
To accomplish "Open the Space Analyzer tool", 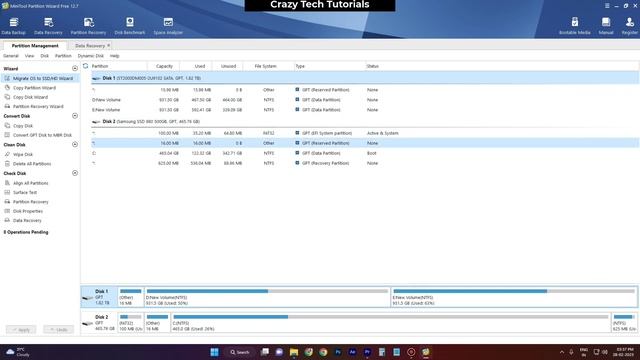I will pos(168,26).
